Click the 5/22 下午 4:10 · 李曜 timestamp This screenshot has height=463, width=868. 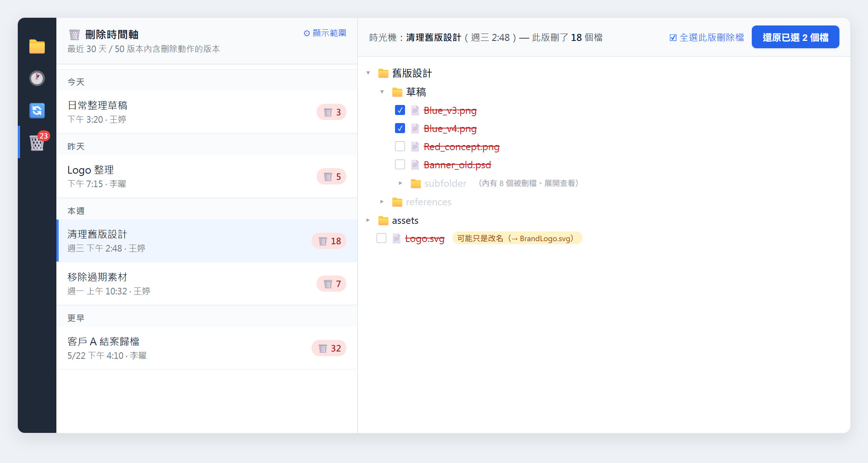point(107,355)
